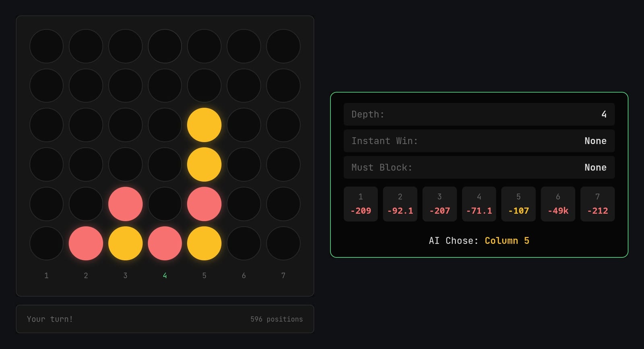The image size is (644, 349).
Task: Click the topmost yellow disc in column 5
Action: coord(204,125)
